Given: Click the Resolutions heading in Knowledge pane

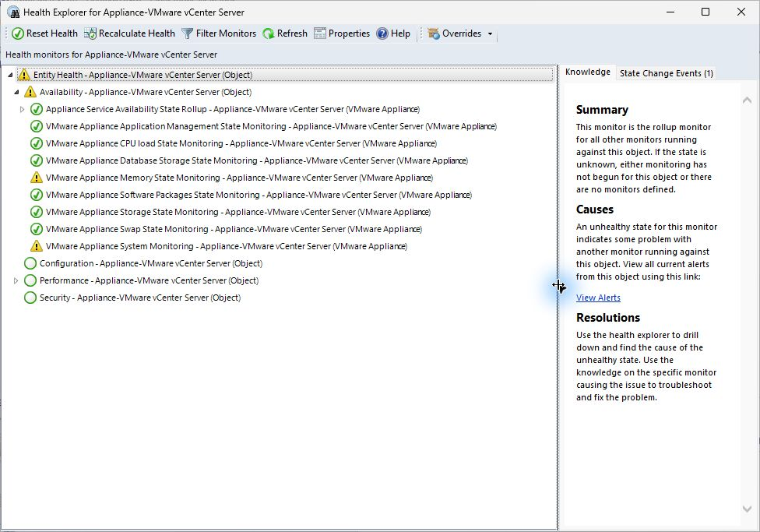Looking at the screenshot, I should pos(608,318).
